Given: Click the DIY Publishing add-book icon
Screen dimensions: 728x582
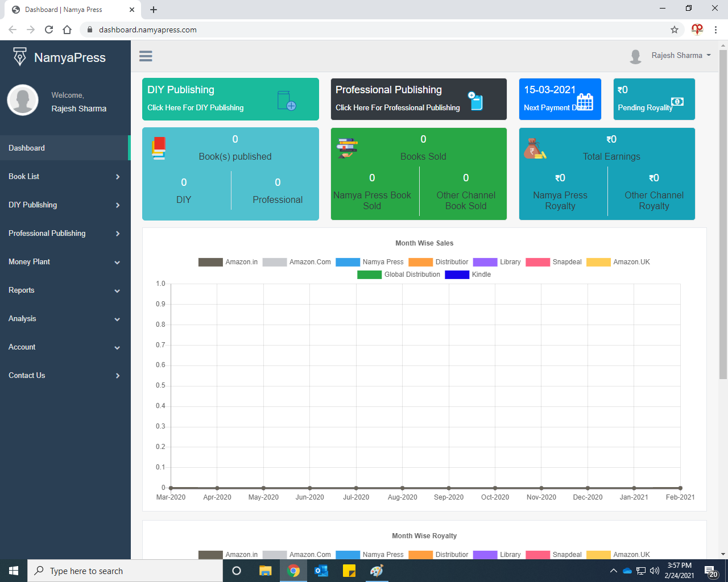Looking at the screenshot, I should click(287, 101).
